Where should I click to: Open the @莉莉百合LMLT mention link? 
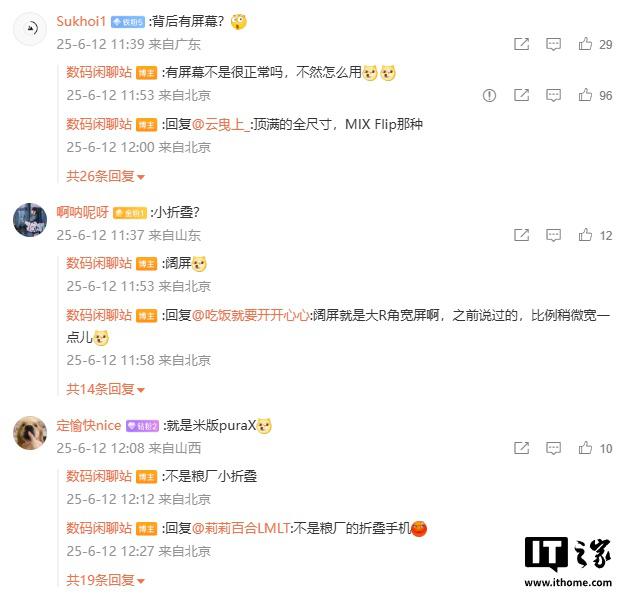tap(241, 528)
